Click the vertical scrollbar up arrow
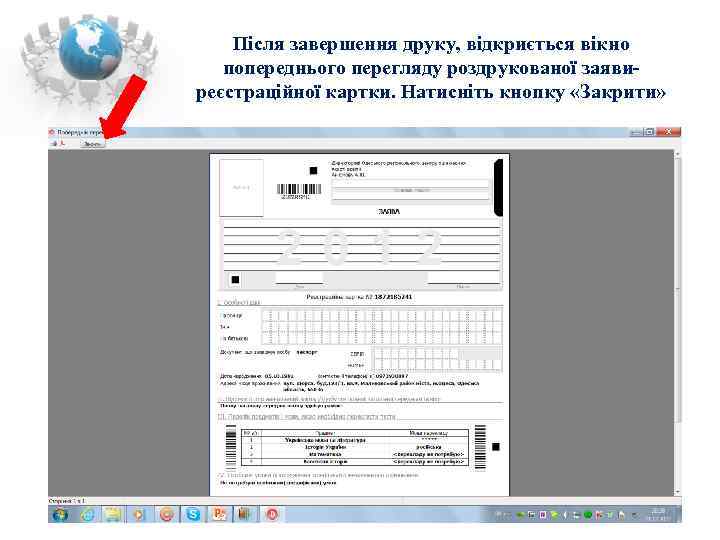The width and height of the screenshot is (720, 540). tap(678, 153)
